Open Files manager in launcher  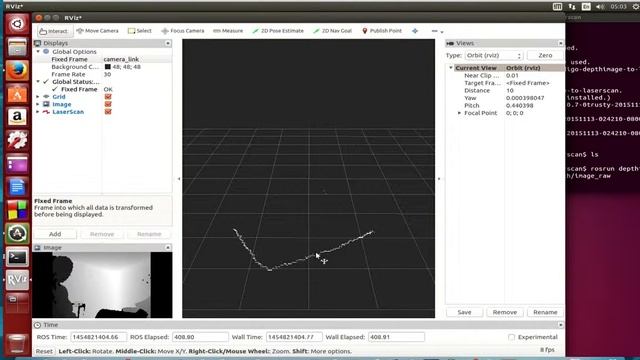[x=17, y=47]
